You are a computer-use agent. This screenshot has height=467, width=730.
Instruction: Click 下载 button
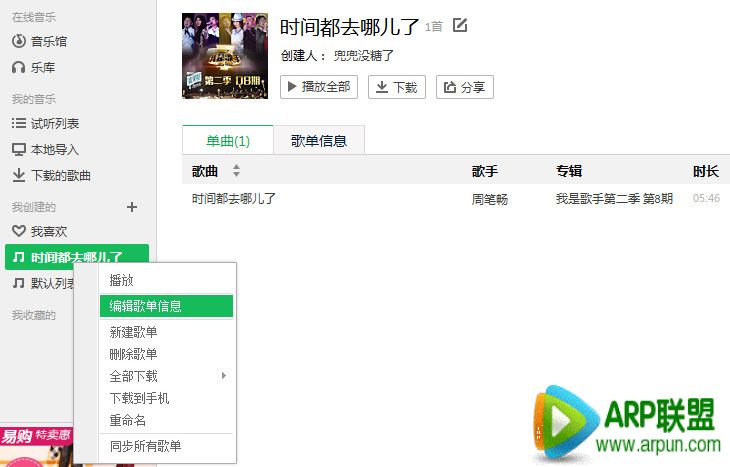coord(397,87)
